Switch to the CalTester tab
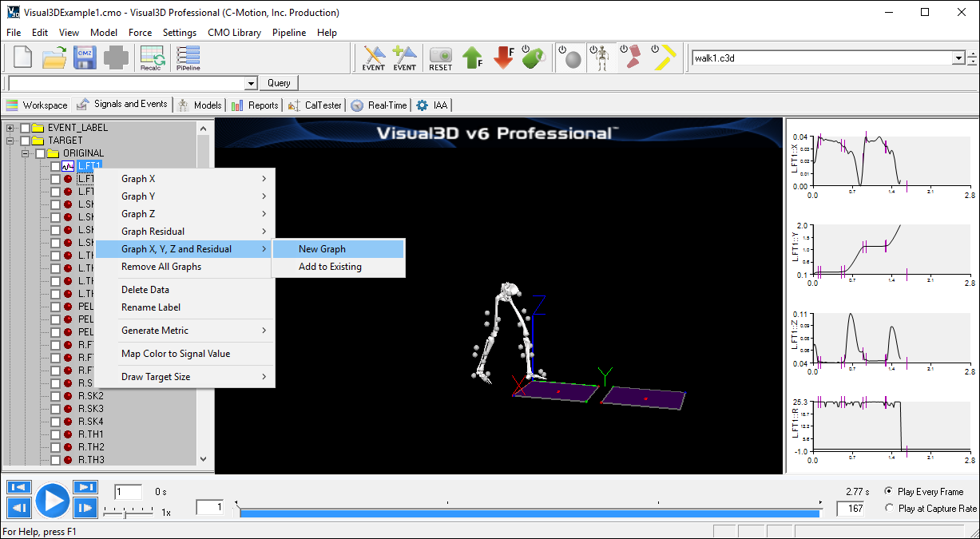Image resolution: width=980 pixels, height=539 pixels. pos(315,105)
